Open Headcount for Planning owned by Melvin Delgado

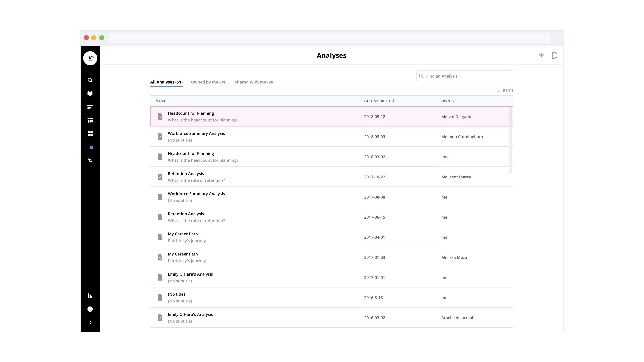pos(331,116)
